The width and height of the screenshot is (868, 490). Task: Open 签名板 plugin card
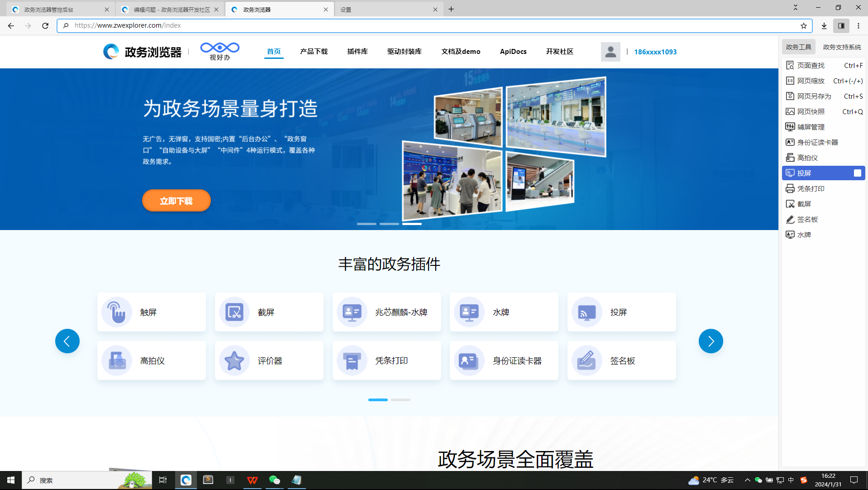click(622, 360)
